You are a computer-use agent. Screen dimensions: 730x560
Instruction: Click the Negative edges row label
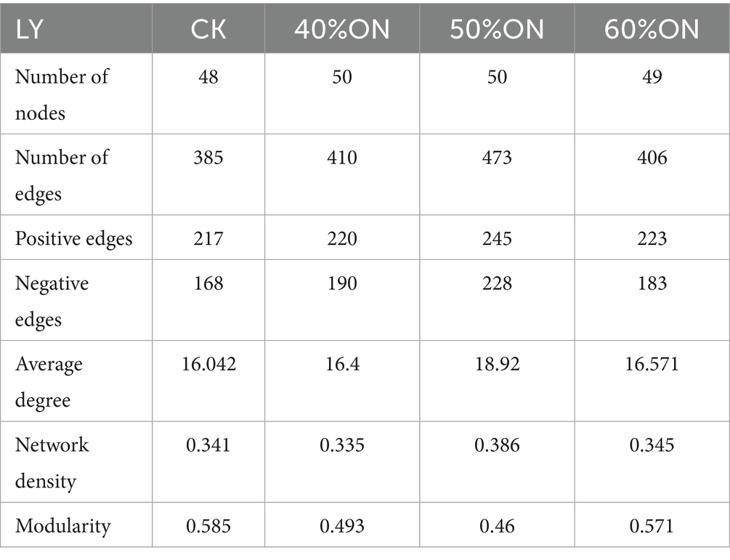(x=52, y=299)
